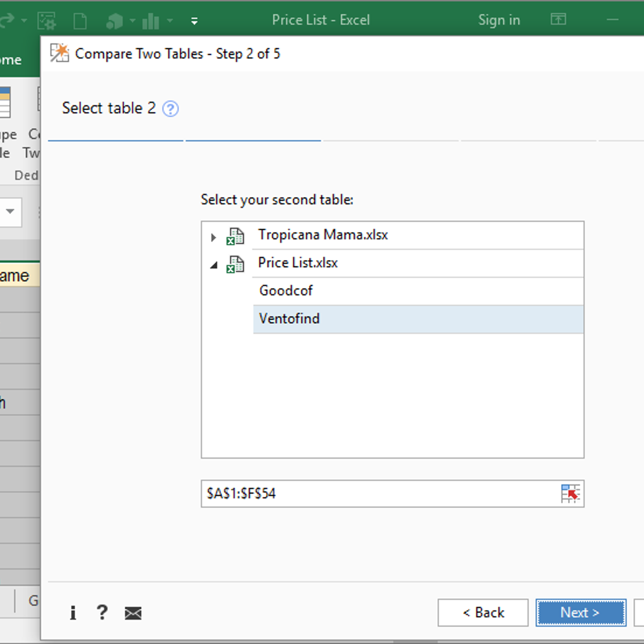This screenshot has width=644, height=644.
Task: Click the new blank document icon in the Excel toolbar
Action: (80, 21)
